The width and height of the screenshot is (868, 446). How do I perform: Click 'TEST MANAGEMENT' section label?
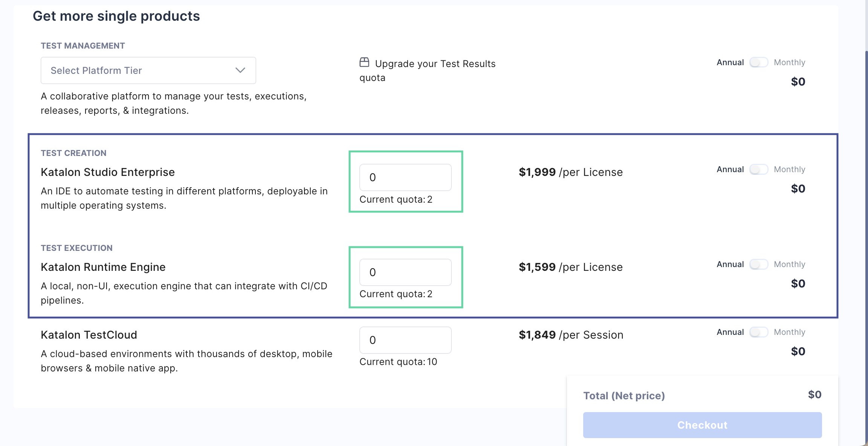(x=83, y=46)
